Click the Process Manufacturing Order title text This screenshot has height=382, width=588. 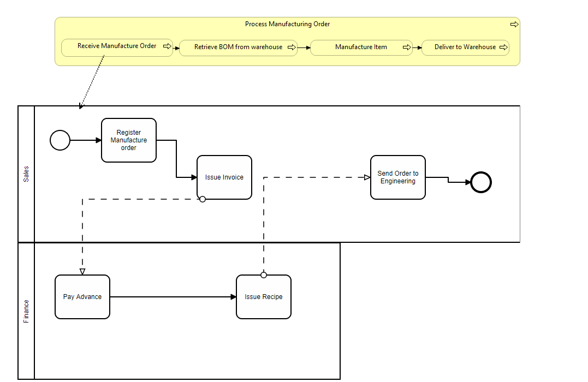click(x=287, y=24)
